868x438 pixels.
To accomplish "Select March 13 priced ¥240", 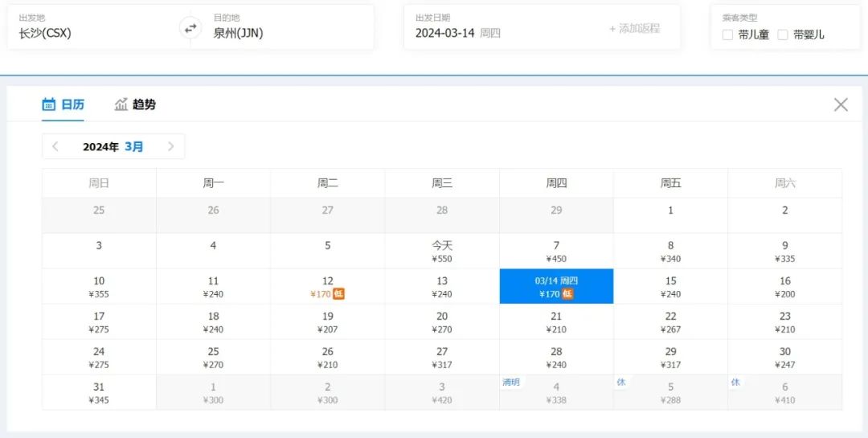I will point(442,286).
